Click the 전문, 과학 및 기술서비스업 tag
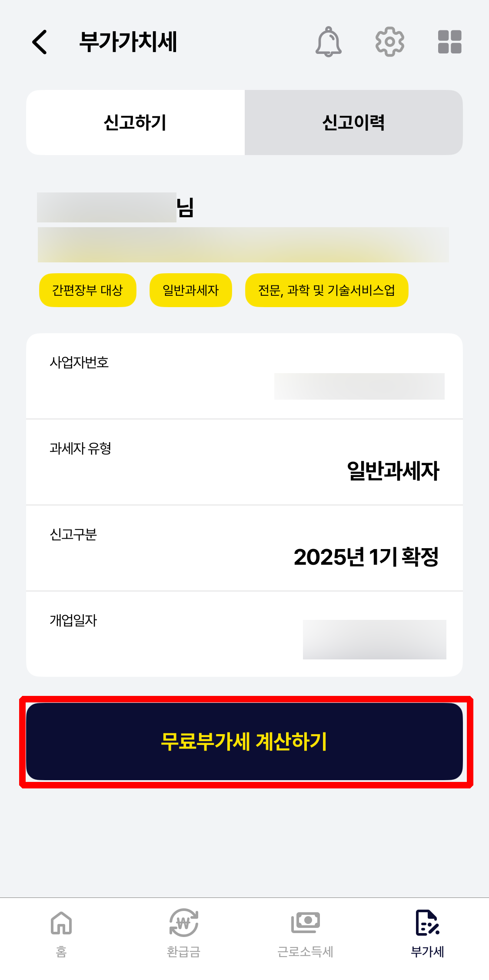The image size is (489, 980). pyautogui.click(x=327, y=290)
